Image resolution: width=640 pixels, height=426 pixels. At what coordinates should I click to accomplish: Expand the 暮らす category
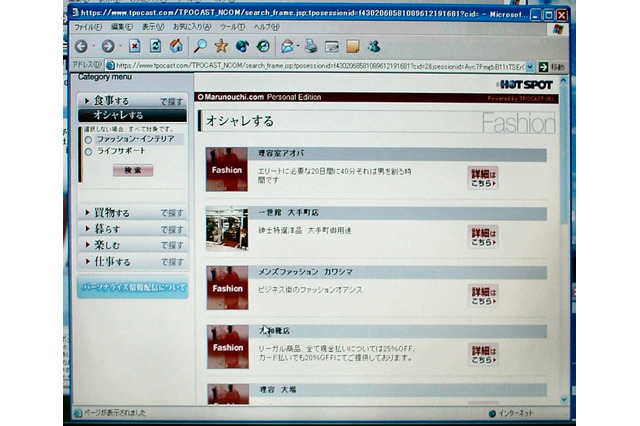pyautogui.click(x=105, y=229)
